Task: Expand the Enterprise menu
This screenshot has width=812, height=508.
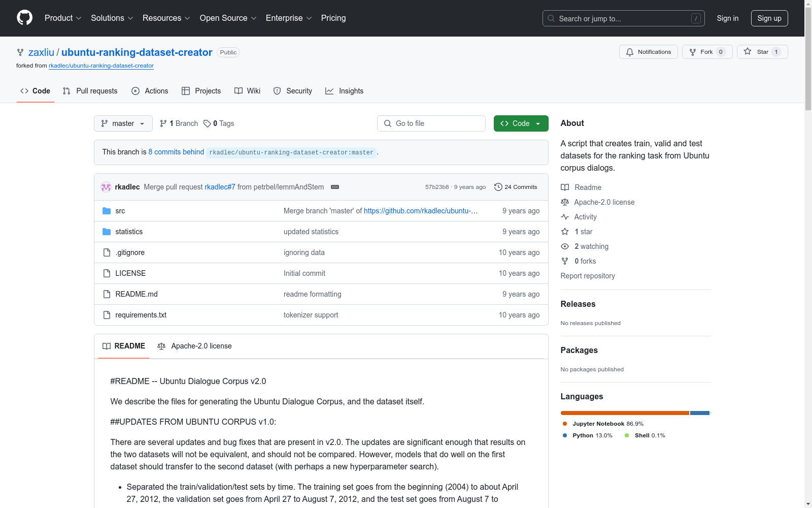Action: point(289,18)
